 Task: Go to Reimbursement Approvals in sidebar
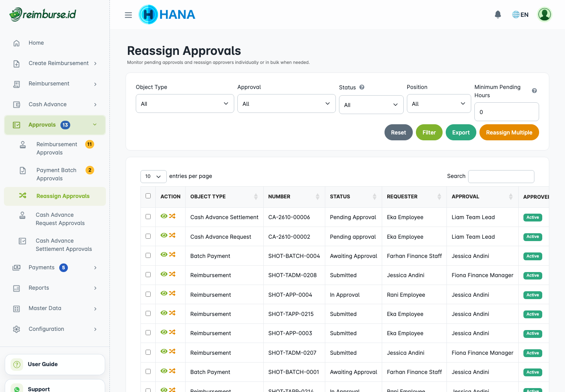[x=57, y=148]
